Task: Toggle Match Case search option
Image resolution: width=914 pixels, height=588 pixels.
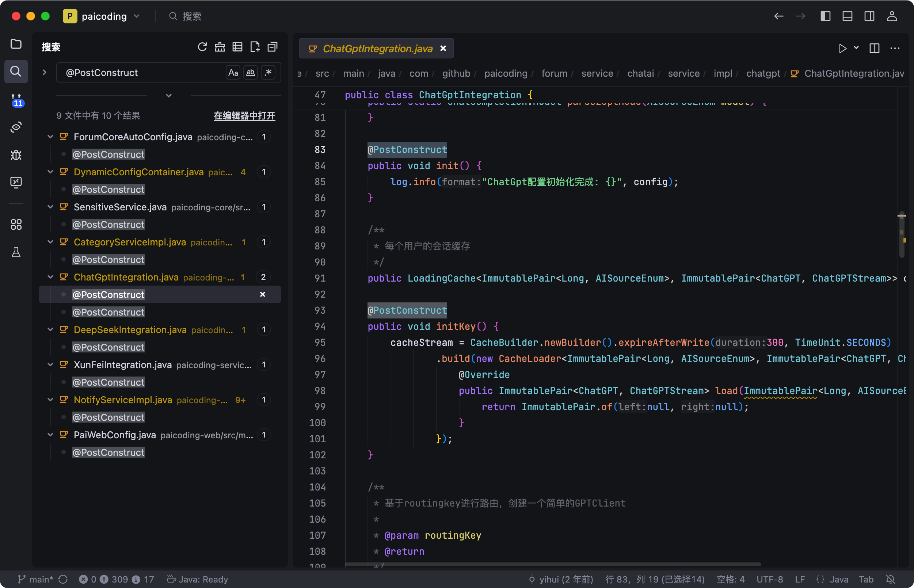Action: (233, 73)
